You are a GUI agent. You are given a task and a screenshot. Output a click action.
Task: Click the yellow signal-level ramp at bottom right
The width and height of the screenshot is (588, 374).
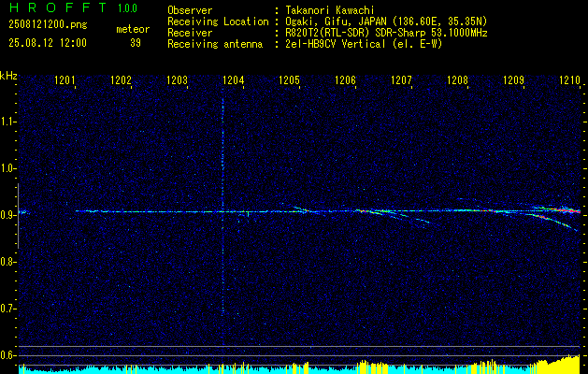[x=557, y=364]
